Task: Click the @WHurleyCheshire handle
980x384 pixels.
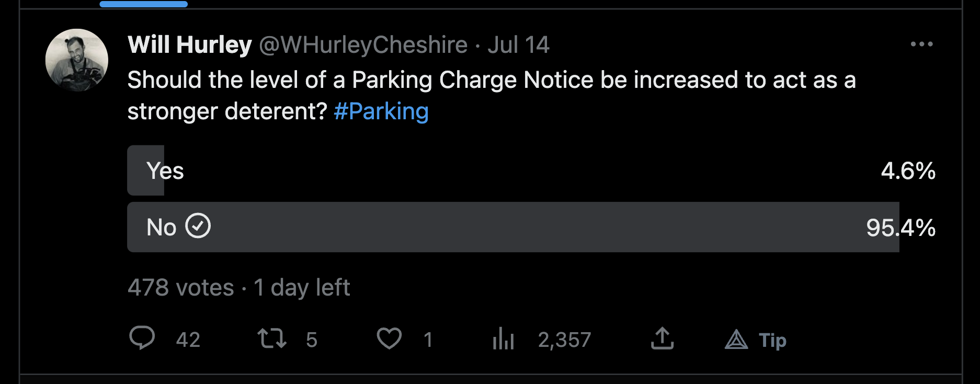Action: 363,45
